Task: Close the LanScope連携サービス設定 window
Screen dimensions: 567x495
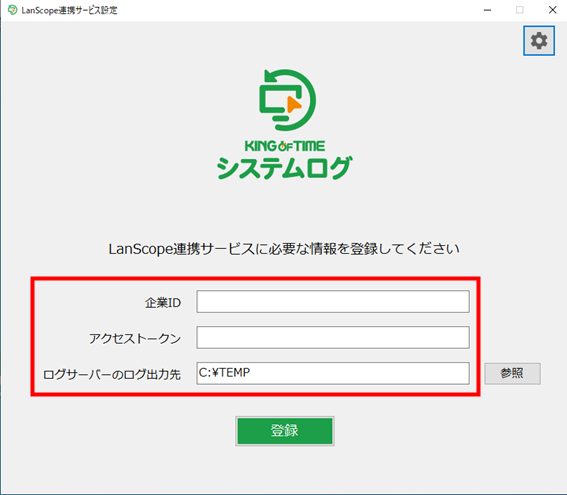Action: point(552,10)
